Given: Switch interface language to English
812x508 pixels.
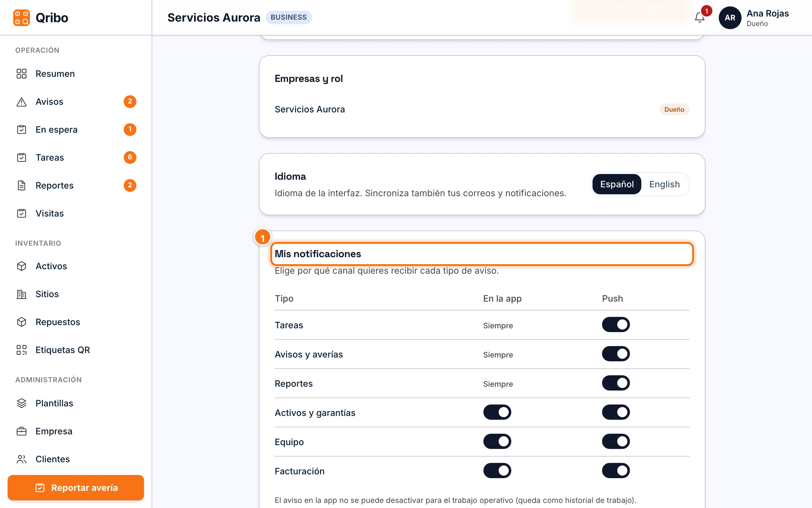Looking at the screenshot, I should [665, 184].
